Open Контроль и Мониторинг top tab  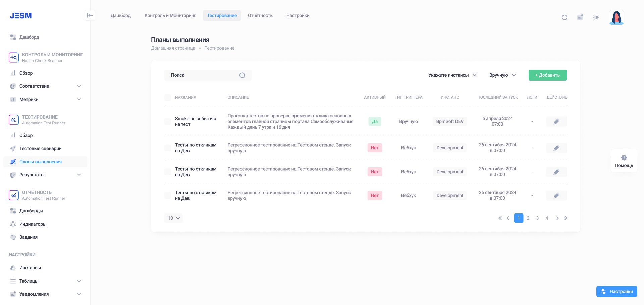[x=170, y=15]
